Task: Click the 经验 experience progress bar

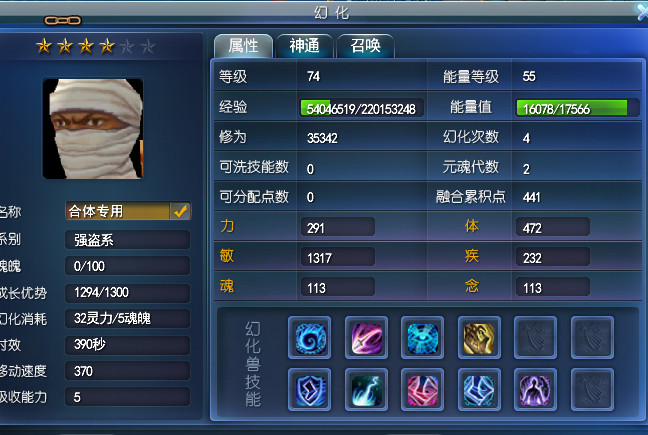Action: (362, 108)
